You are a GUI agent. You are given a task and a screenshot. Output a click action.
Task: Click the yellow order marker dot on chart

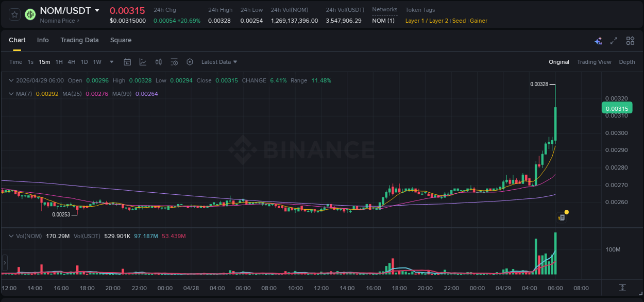tap(566, 212)
